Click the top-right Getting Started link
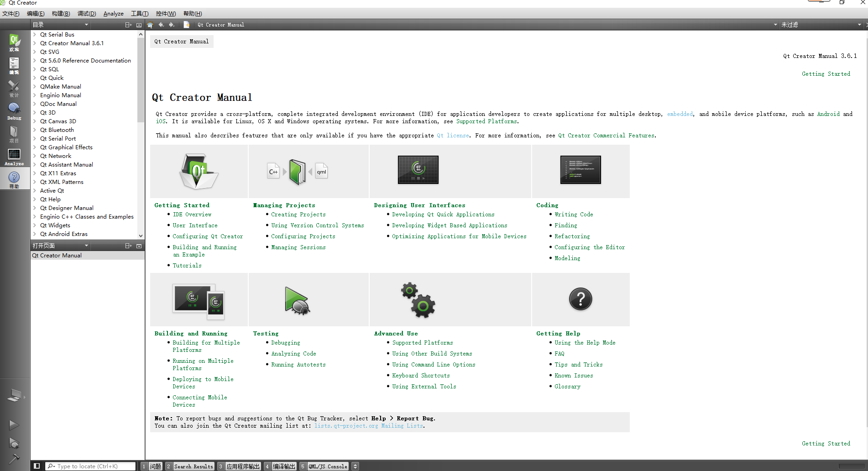This screenshot has height=471, width=868. pos(826,74)
